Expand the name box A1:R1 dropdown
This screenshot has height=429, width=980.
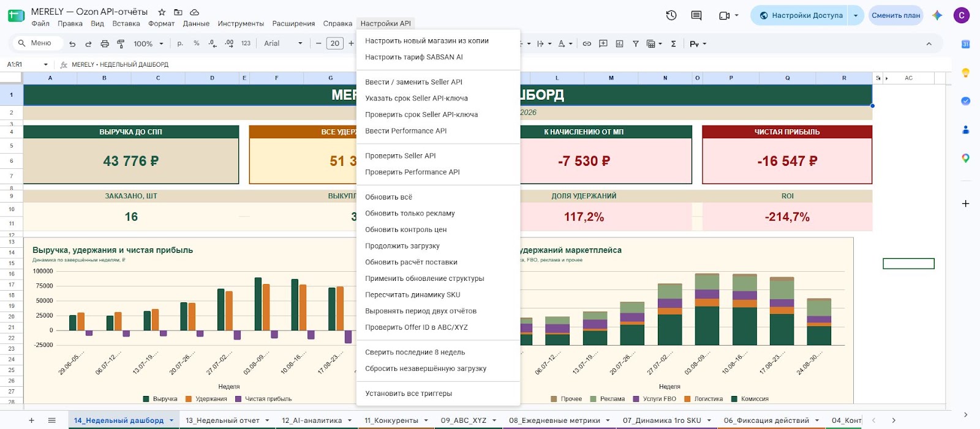45,64
